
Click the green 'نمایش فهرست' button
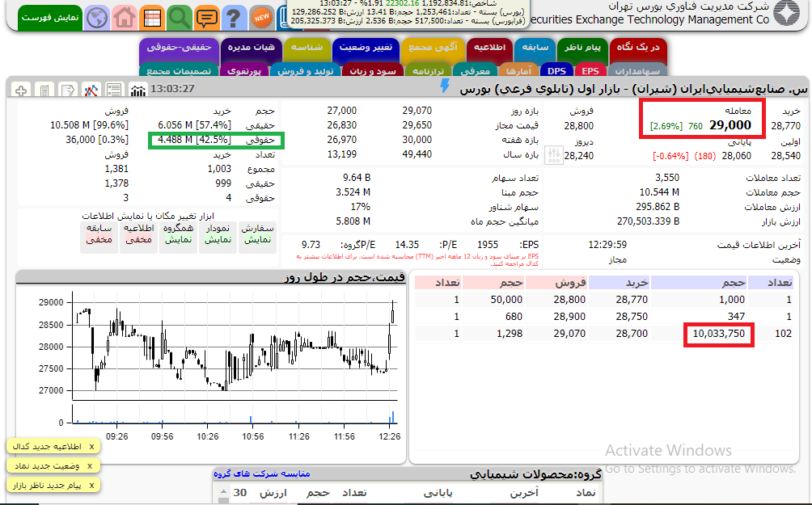(50, 18)
